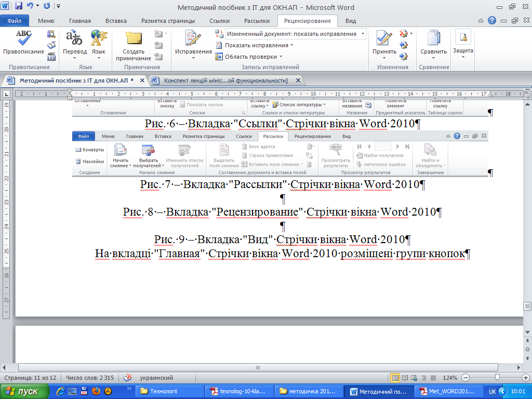Image resolution: width=532 pixels, height=399 pixels.
Task: Click the zoom in plus button
Action: click(x=526, y=378)
